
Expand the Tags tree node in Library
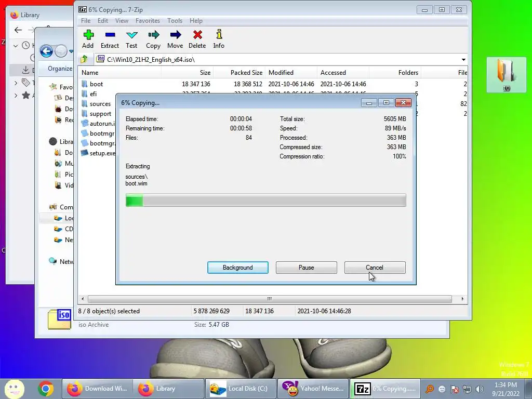pos(16,83)
